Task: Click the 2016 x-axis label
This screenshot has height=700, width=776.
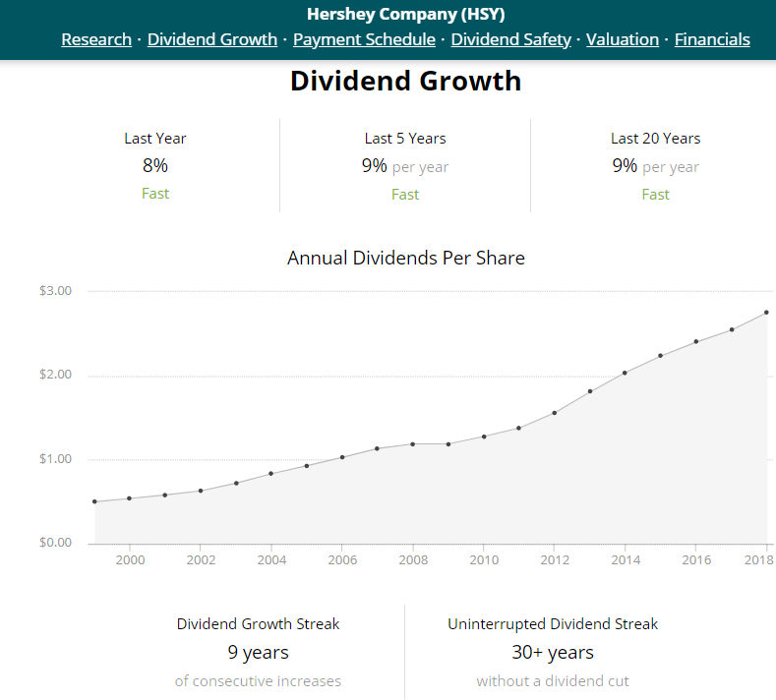Action: point(696,560)
